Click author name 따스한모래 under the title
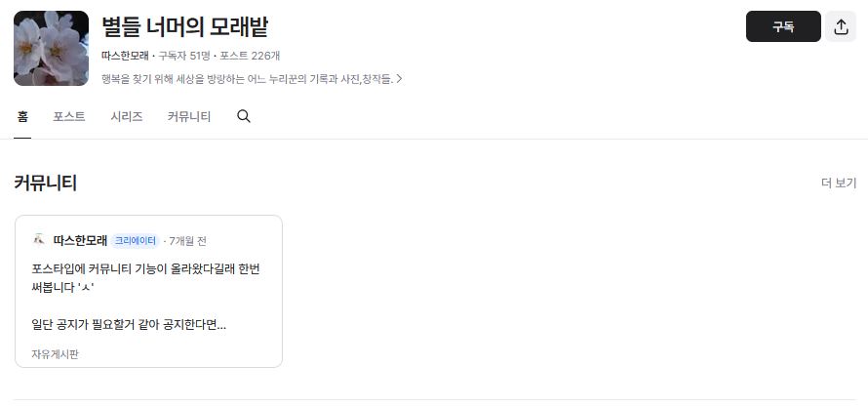Image resolution: width=868 pixels, height=407 pixels. [125, 56]
